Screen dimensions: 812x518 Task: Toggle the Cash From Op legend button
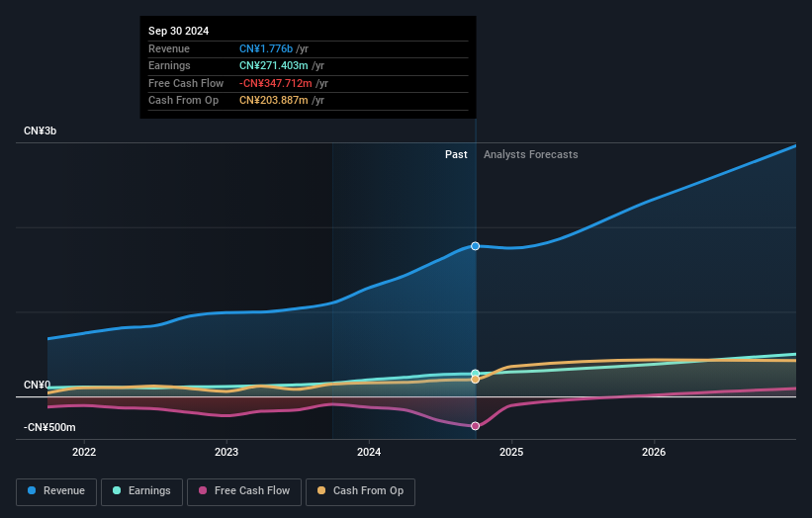[360, 491]
